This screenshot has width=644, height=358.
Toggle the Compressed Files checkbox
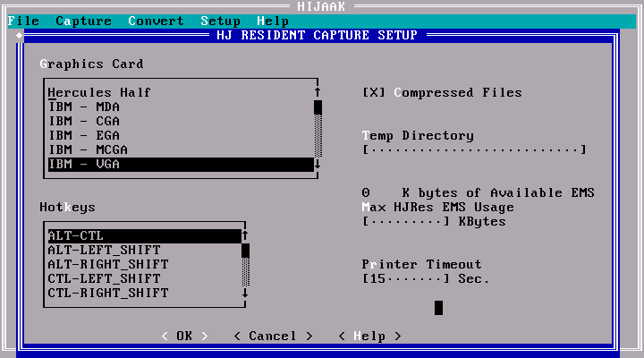click(x=442, y=92)
